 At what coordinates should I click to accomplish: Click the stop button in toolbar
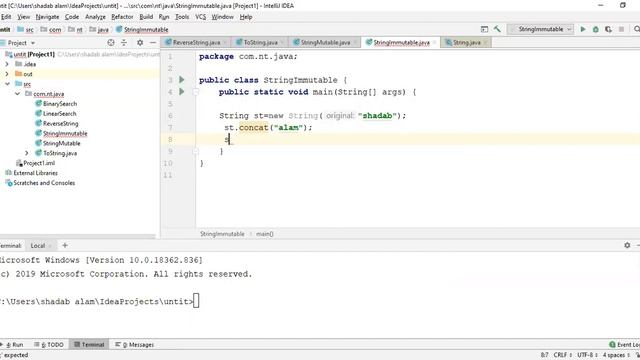(x=621, y=29)
